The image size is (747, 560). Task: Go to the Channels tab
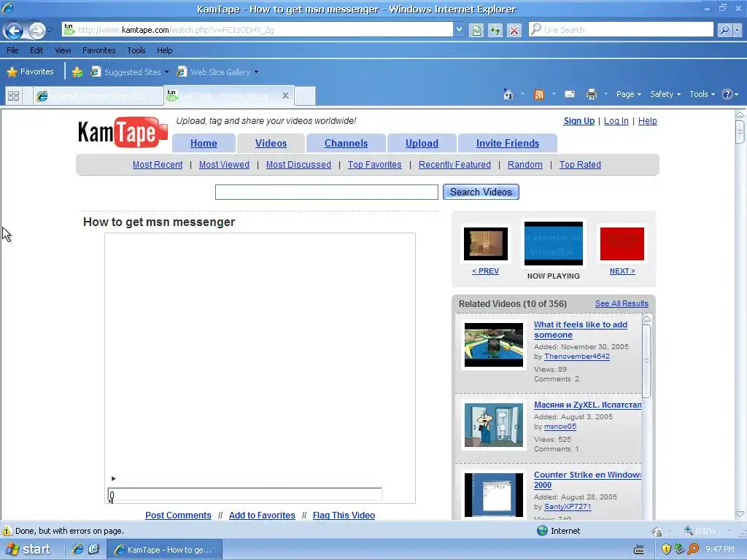(x=346, y=144)
